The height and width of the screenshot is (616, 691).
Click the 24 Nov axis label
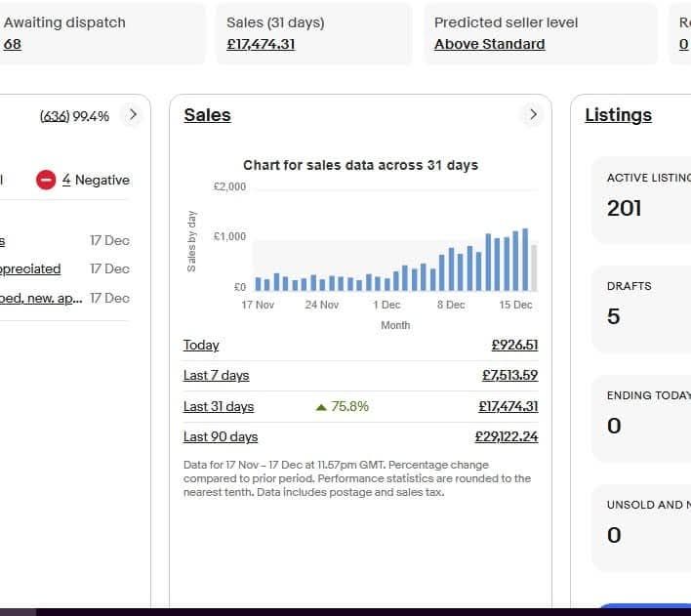322,305
